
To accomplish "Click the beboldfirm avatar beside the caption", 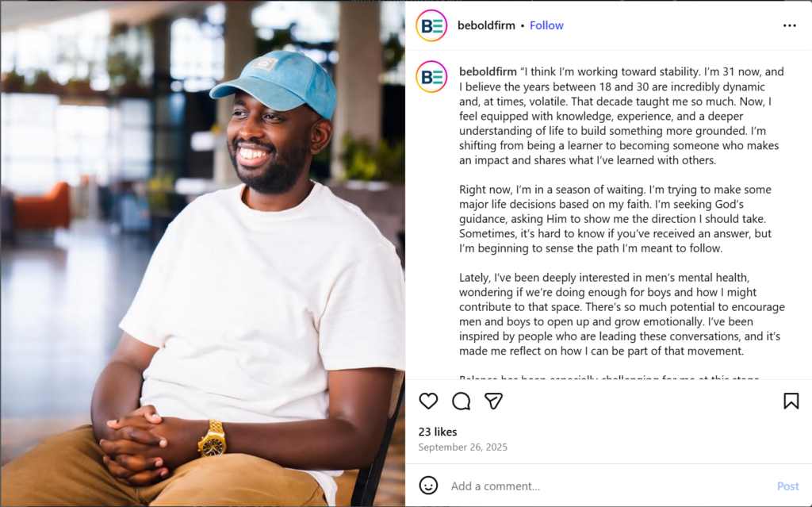I will [x=431, y=77].
